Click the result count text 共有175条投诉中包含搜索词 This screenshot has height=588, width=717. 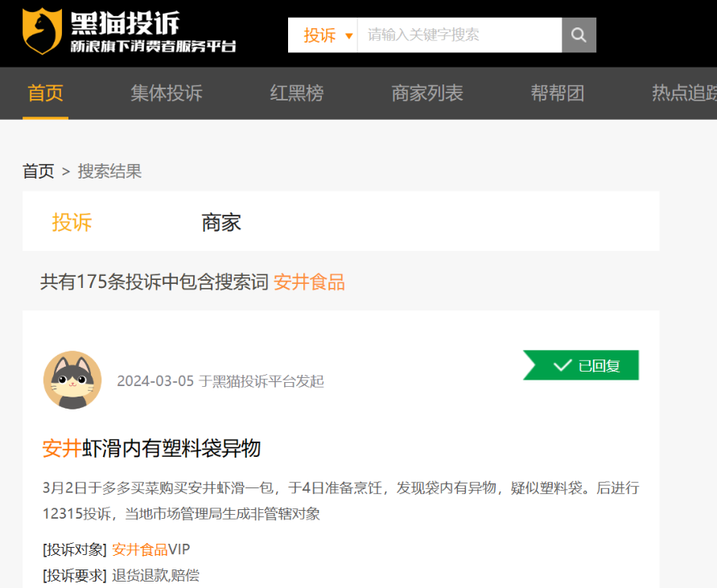[154, 282]
